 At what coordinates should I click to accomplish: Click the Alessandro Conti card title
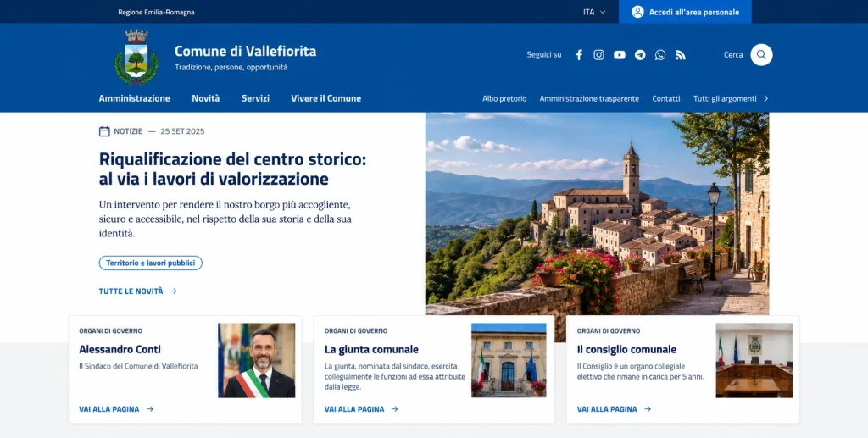point(120,350)
